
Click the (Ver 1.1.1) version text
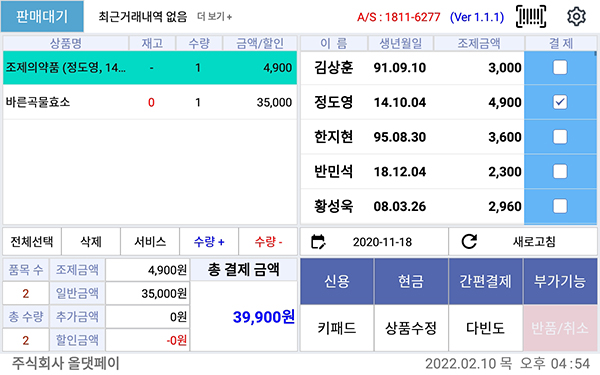pyautogui.click(x=477, y=17)
